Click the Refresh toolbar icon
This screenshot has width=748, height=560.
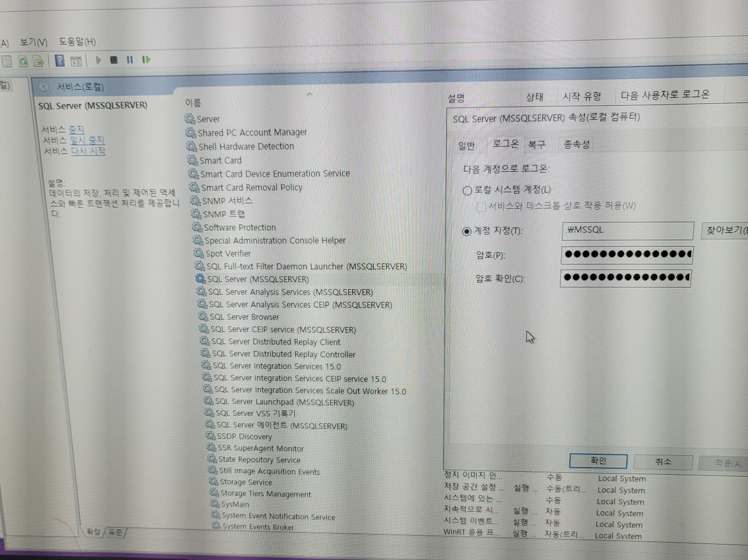(23, 61)
